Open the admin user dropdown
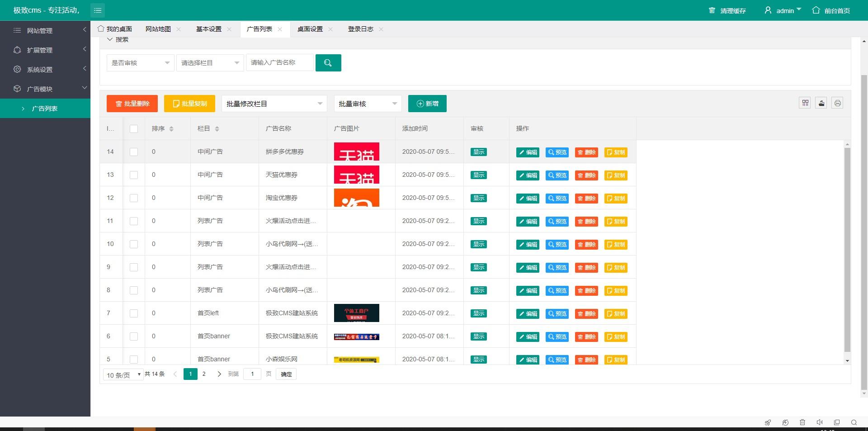This screenshot has width=868, height=431. click(783, 10)
